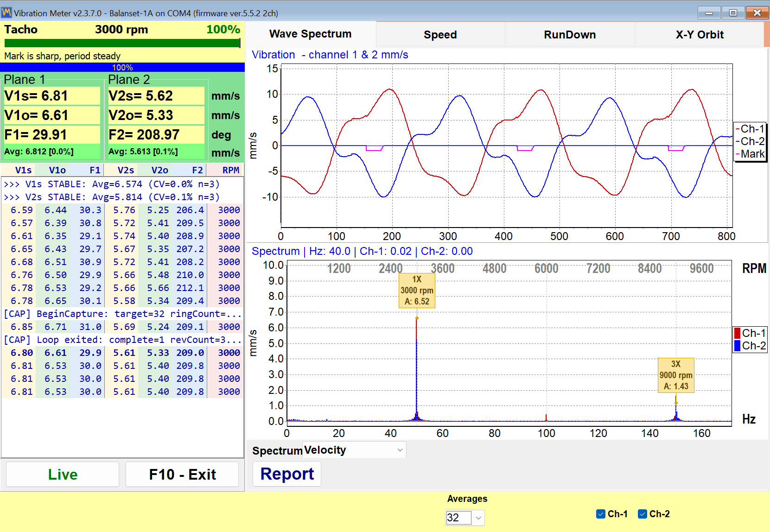
Task: Click the V1s column header
Action: click(x=23, y=170)
